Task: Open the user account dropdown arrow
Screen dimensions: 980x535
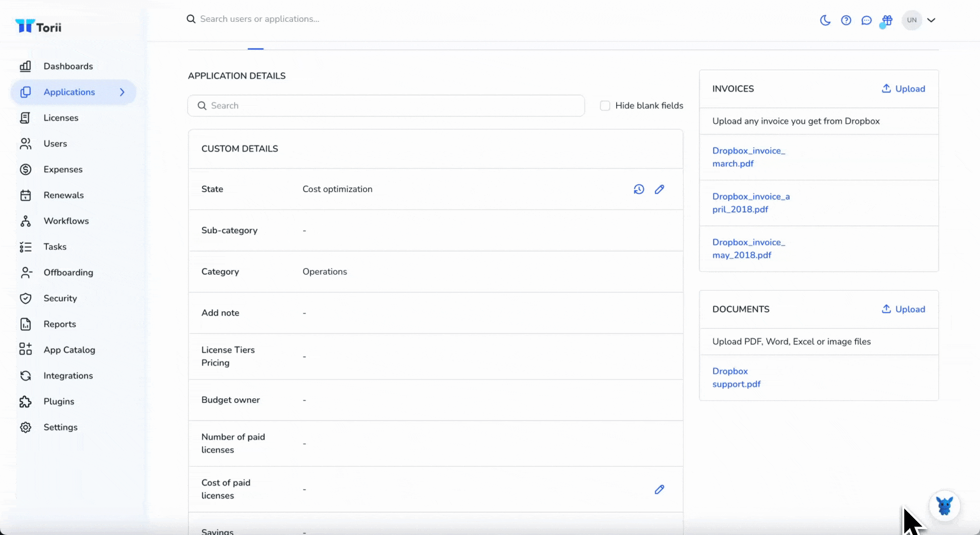Action: [x=931, y=20]
